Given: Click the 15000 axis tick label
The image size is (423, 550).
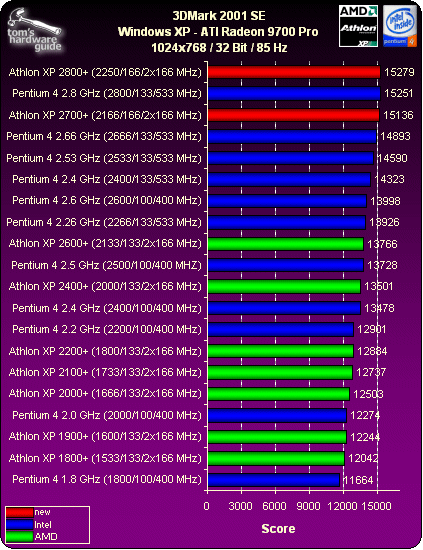Looking at the screenshot, I should pos(377,506).
